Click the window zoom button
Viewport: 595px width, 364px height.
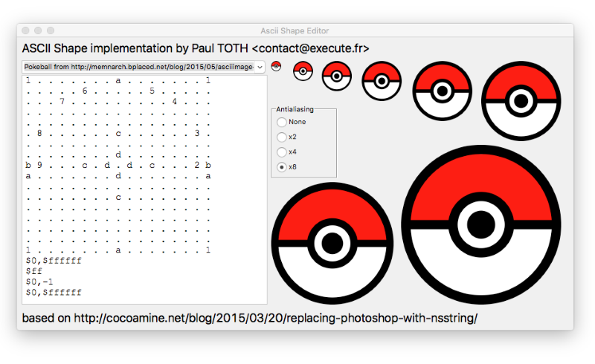coord(51,30)
